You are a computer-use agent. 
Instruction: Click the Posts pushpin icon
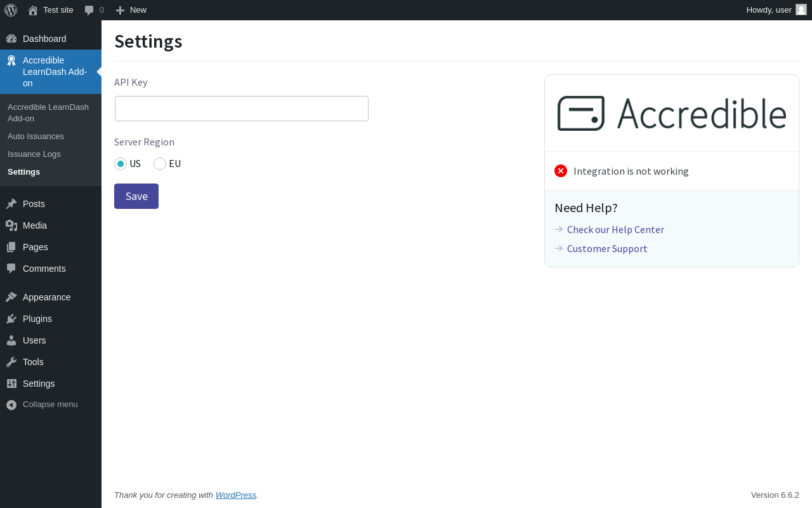click(x=11, y=204)
